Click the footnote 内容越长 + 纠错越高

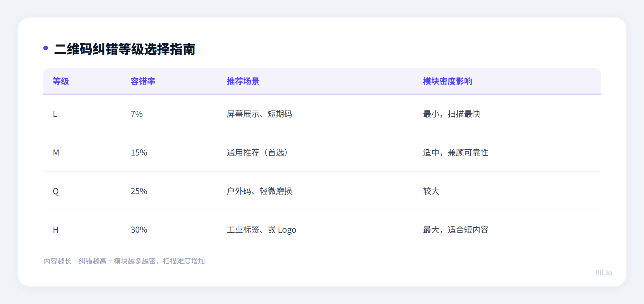(x=75, y=261)
